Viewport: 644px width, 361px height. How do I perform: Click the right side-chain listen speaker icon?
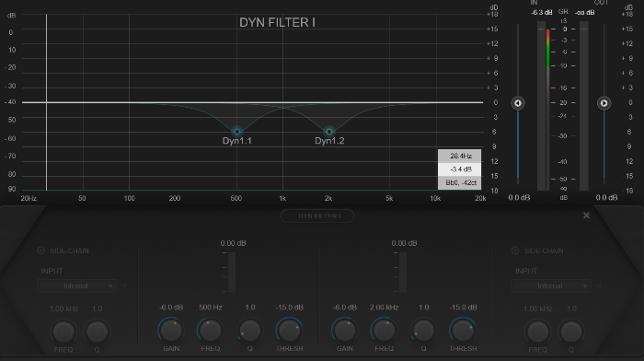598,285
